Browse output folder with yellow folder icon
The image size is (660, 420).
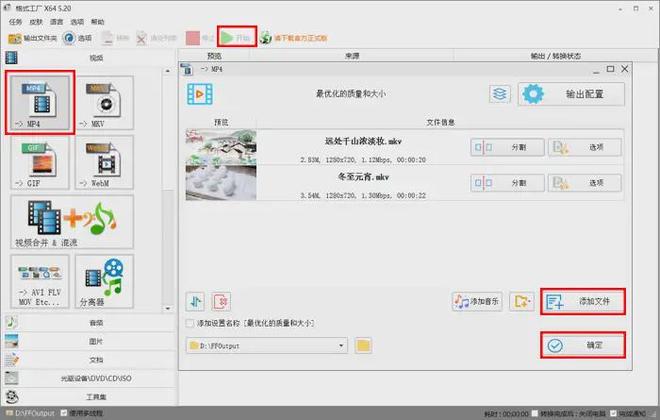coord(363,346)
